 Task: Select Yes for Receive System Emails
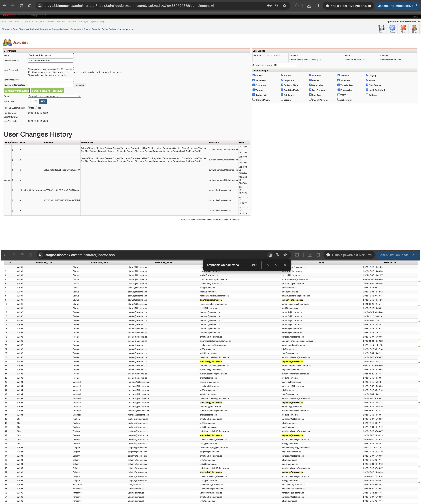click(x=36, y=107)
